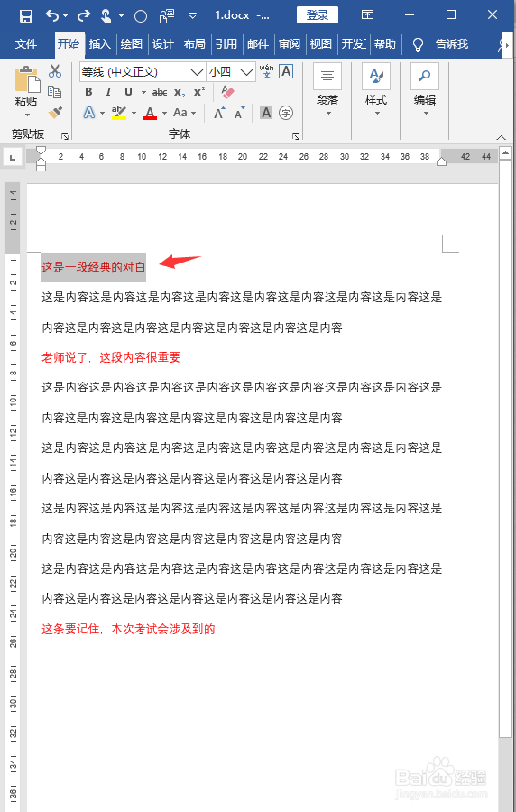The width and height of the screenshot is (516, 812).
Task: Switch to the 视图 tab
Action: pos(321,44)
